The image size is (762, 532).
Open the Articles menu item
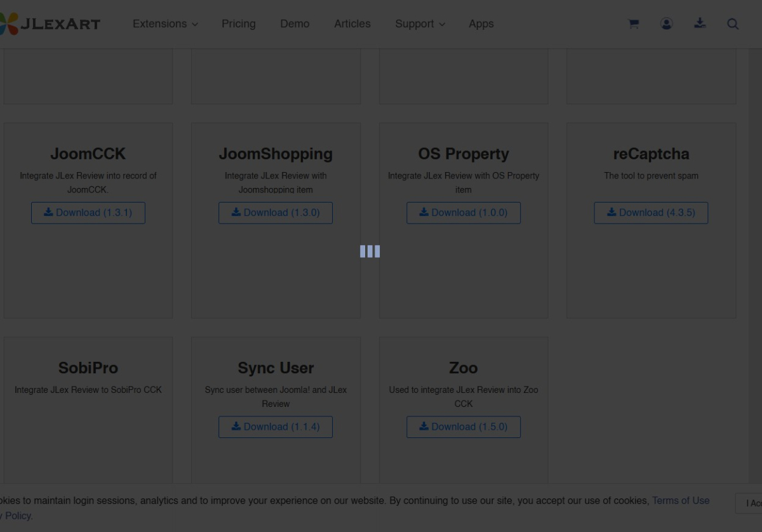352,24
